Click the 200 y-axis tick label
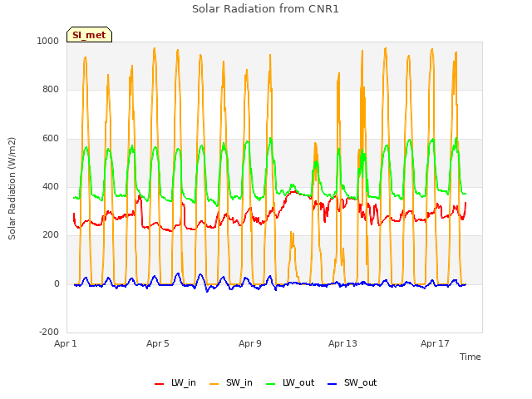The width and height of the screenshot is (532, 399). (51, 234)
